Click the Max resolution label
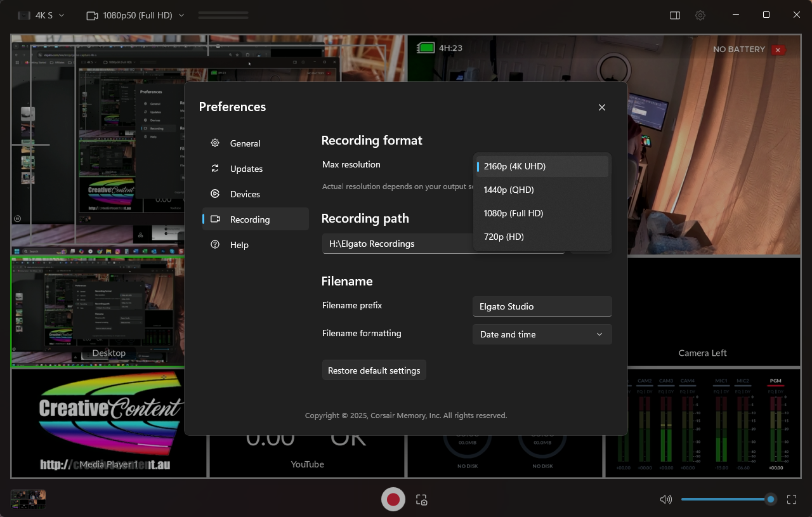This screenshot has height=517, width=812. 351,164
